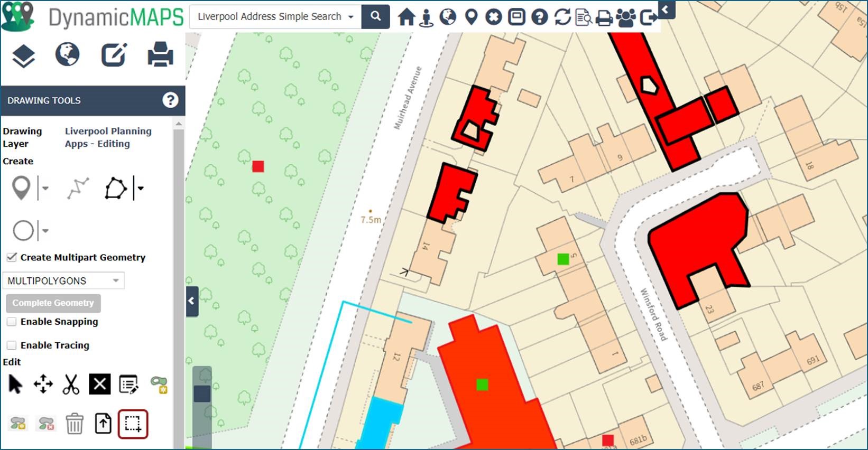
Task: Select the create circle tool
Action: (x=23, y=231)
